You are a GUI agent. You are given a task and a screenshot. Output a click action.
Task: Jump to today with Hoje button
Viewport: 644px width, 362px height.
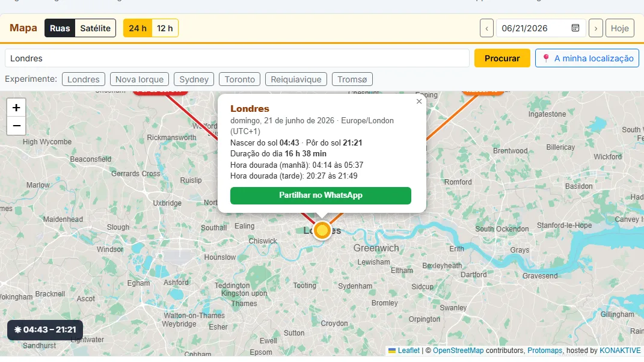619,28
